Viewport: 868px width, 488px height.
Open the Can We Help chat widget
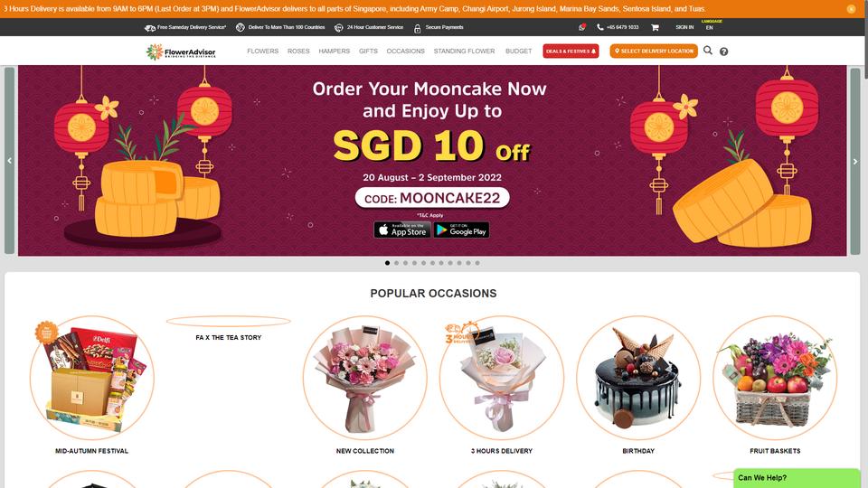point(796,478)
